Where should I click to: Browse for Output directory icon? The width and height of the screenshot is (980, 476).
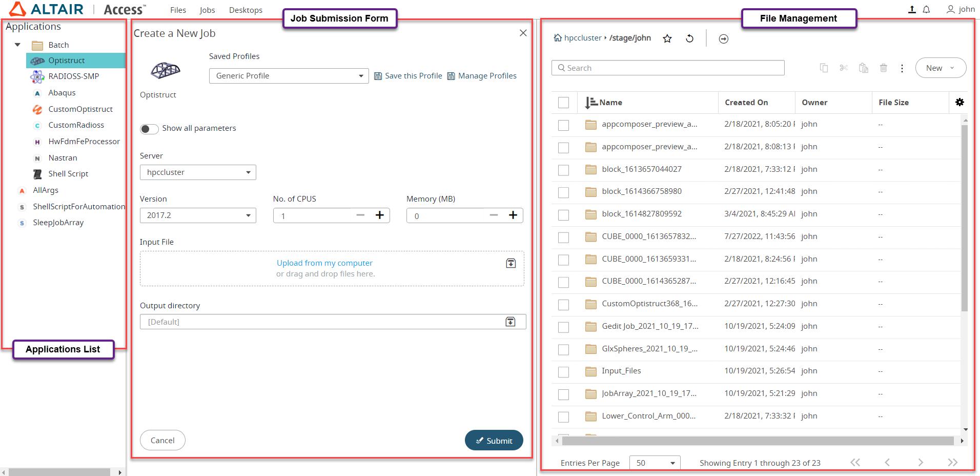click(x=511, y=322)
